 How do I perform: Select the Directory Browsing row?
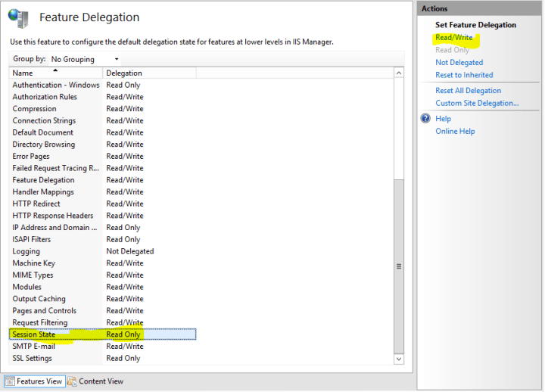click(102, 145)
